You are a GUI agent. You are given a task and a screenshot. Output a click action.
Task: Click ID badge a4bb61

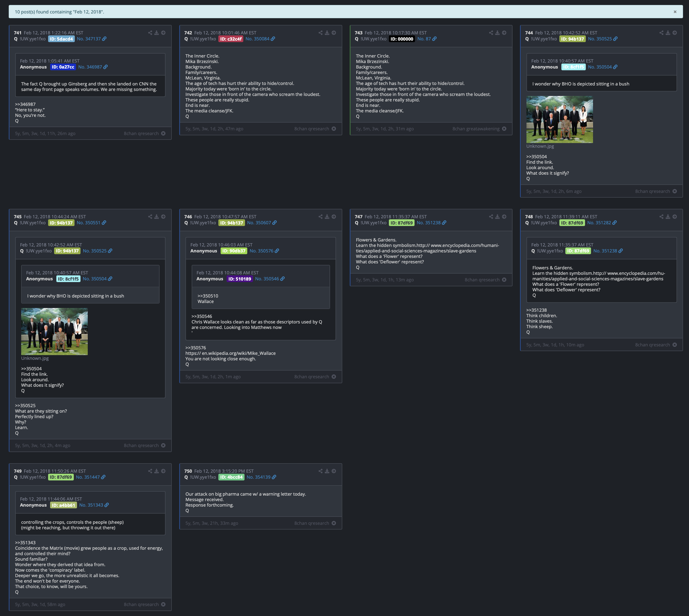pyautogui.click(x=63, y=505)
